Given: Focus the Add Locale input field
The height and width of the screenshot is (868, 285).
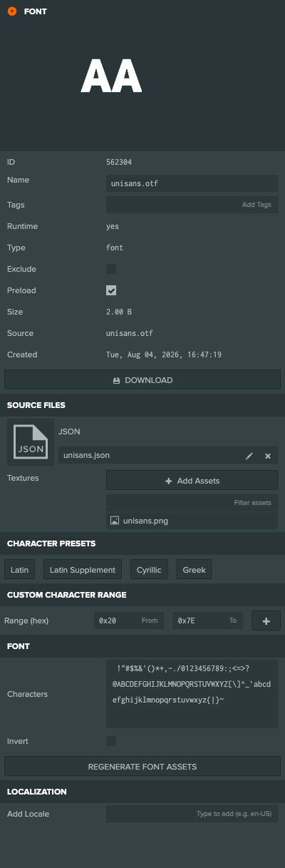Looking at the screenshot, I should pos(192,814).
